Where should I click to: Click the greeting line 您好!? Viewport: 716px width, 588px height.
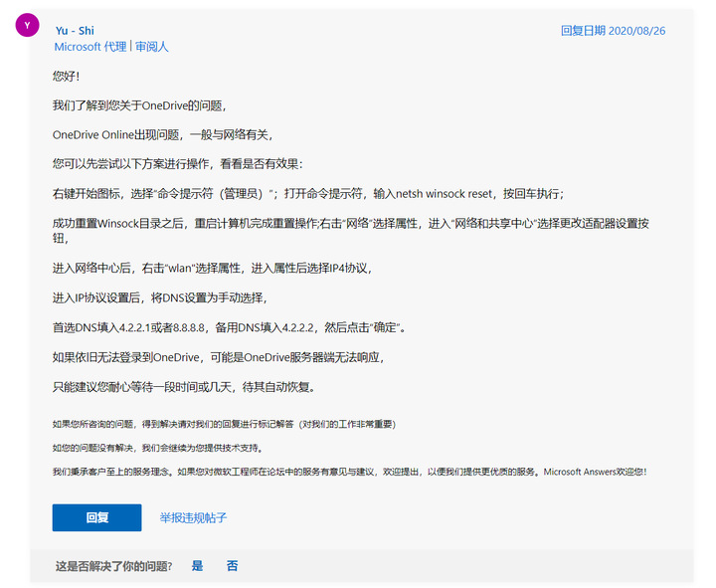[x=67, y=76]
